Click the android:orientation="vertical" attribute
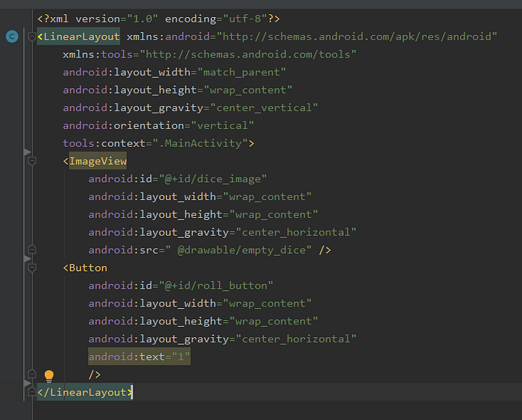522x420 pixels. [158, 125]
